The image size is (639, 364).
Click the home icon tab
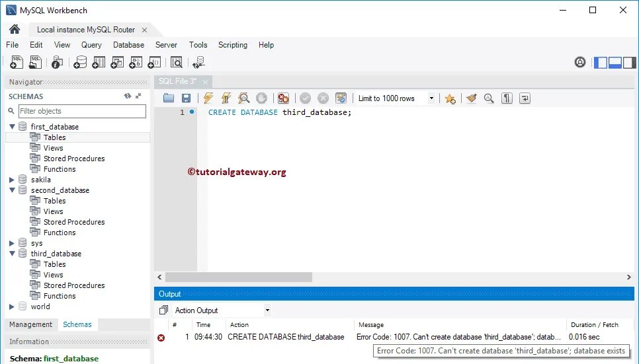(15, 29)
